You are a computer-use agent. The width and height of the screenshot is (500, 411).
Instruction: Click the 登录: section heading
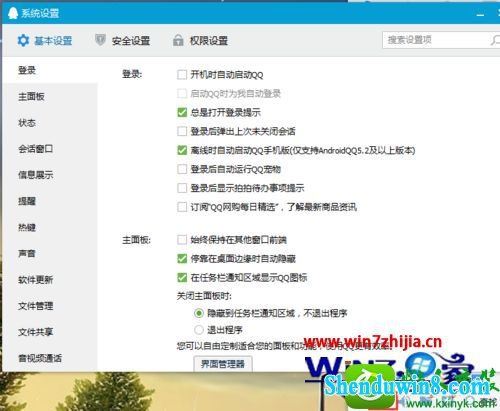132,74
